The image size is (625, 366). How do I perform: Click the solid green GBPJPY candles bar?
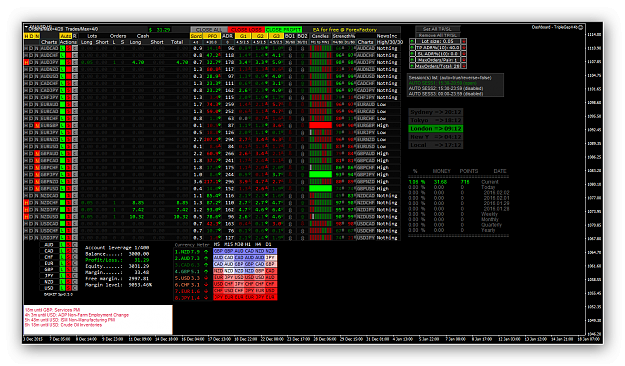pos(320,174)
